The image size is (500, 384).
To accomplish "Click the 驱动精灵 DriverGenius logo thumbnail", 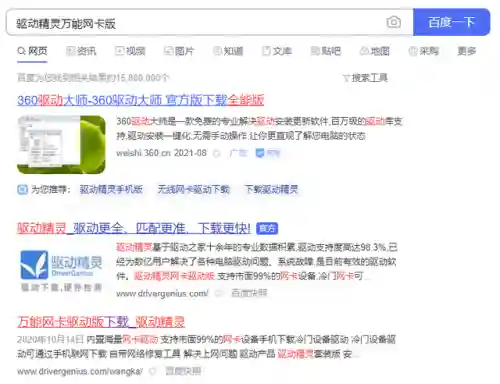I will [x=61, y=271].
